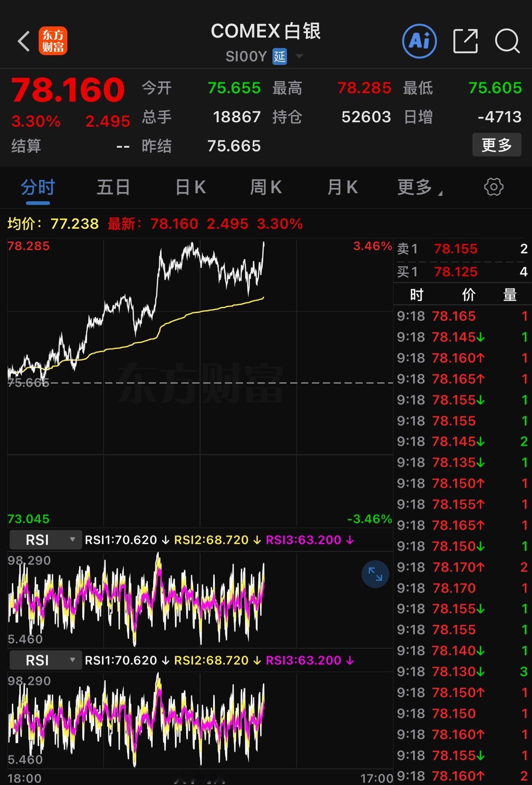Tap the 最高 78.285 value

[365, 88]
